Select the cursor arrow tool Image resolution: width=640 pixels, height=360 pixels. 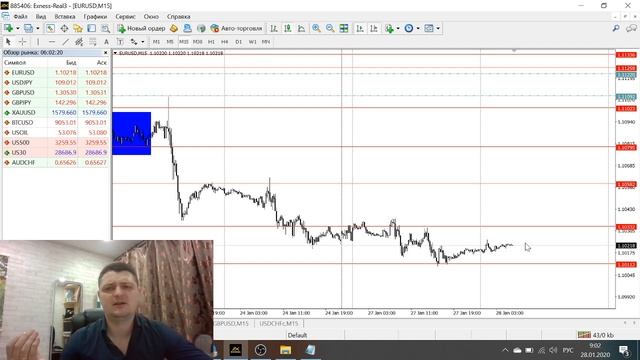click(8, 42)
